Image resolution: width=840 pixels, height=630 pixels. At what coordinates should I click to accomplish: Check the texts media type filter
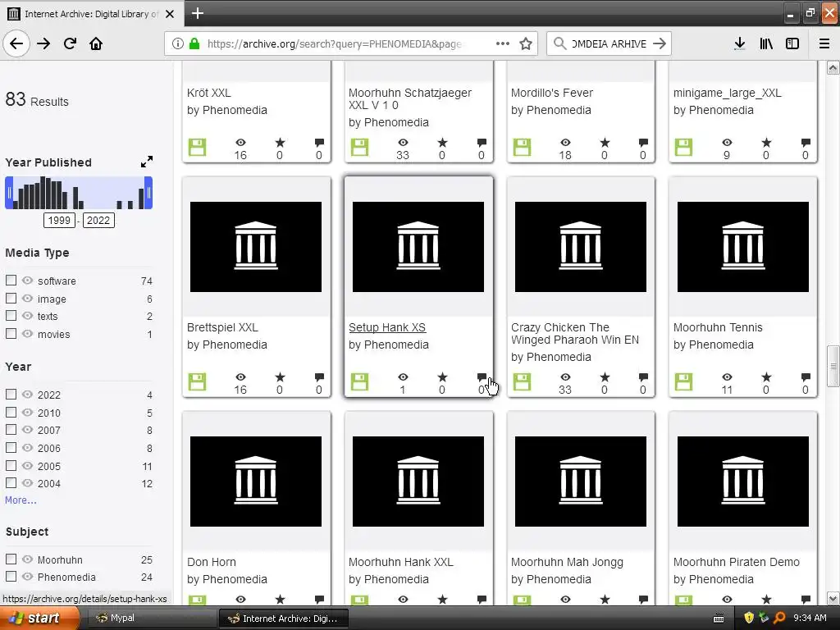click(x=11, y=316)
